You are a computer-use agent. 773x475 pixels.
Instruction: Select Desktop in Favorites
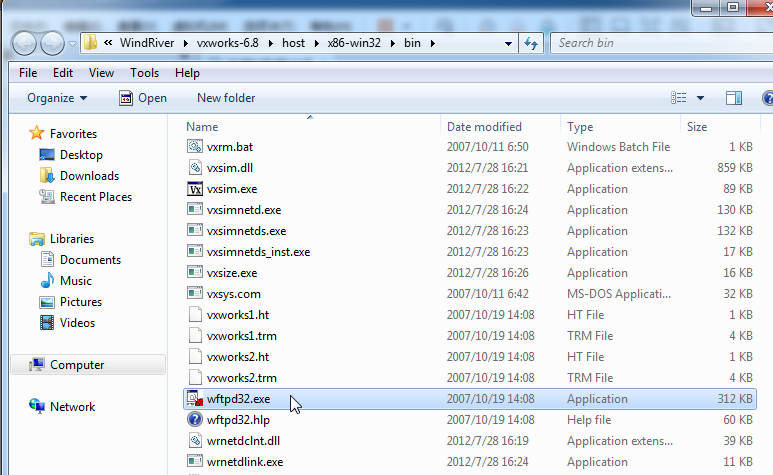(81, 155)
